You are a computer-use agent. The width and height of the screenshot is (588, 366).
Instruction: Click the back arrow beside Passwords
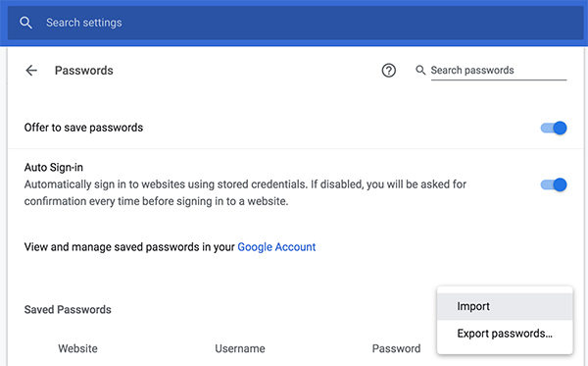[x=31, y=71]
